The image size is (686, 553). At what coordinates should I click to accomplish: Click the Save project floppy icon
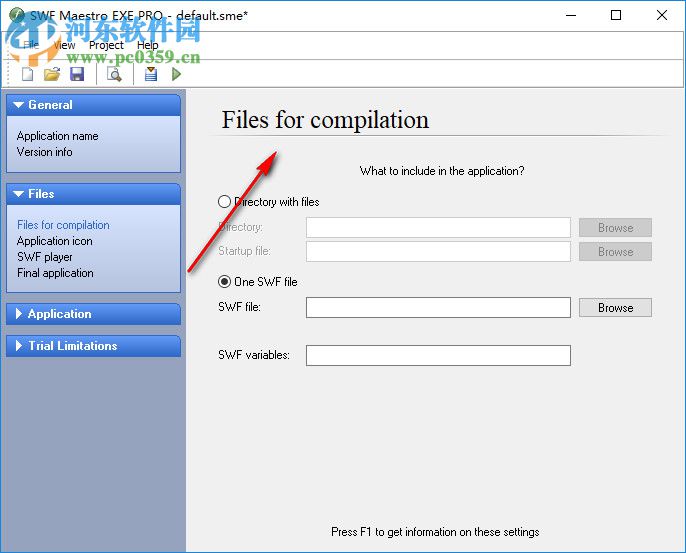click(77, 74)
